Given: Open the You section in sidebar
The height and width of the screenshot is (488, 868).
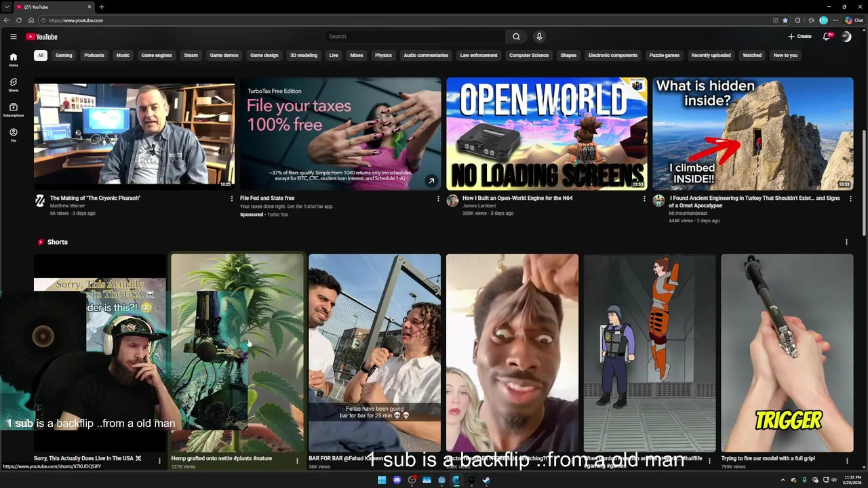Looking at the screenshot, I should (x=13, y=135).
